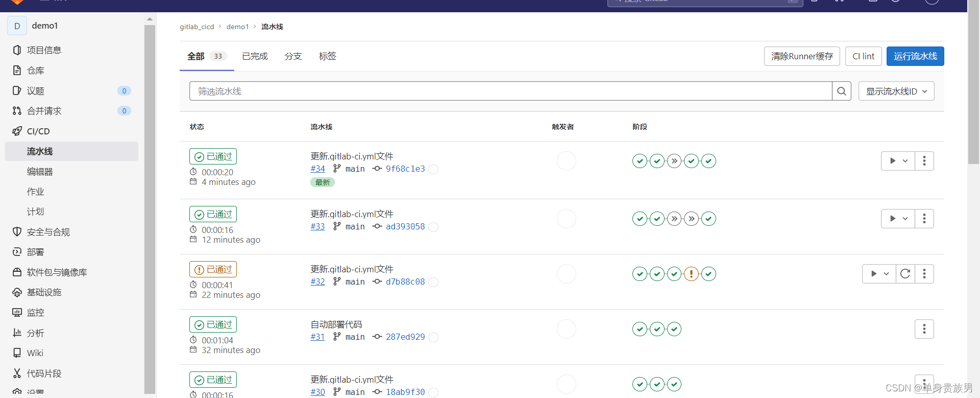Click the CI lint button

863,56
